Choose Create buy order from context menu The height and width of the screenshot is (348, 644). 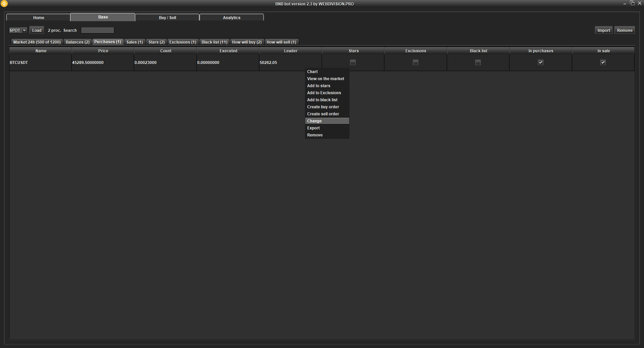coord(323,107)
